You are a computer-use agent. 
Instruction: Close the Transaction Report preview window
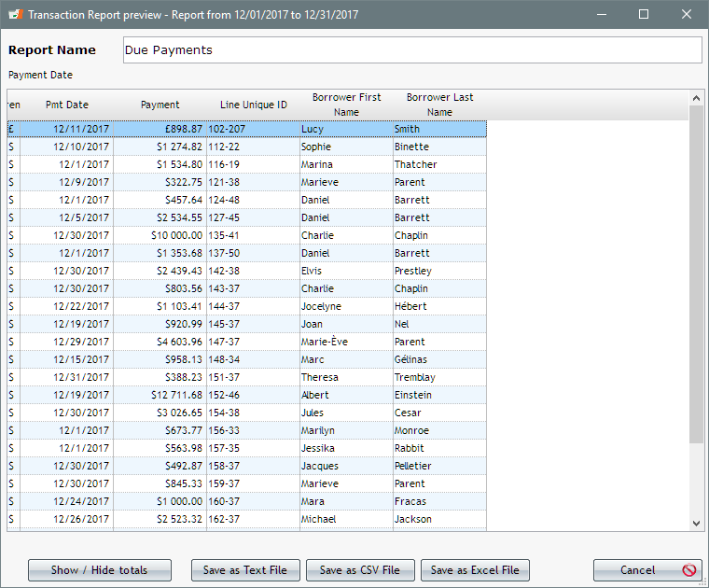pyautogui.click(x=687, y=15)
